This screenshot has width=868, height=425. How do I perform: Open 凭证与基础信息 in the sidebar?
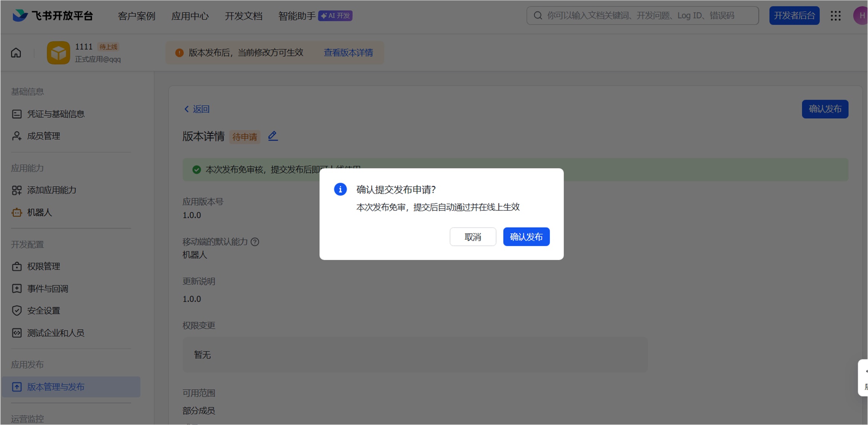[56, 114]
